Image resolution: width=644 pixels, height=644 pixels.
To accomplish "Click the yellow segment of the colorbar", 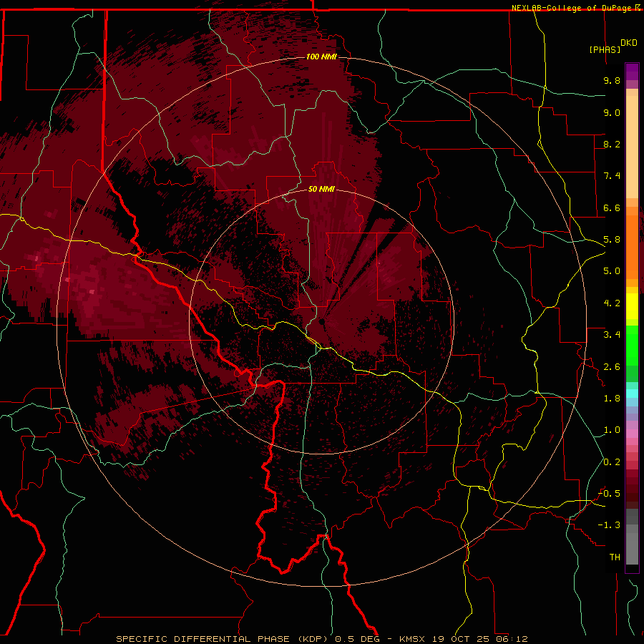I will point(632,306).
